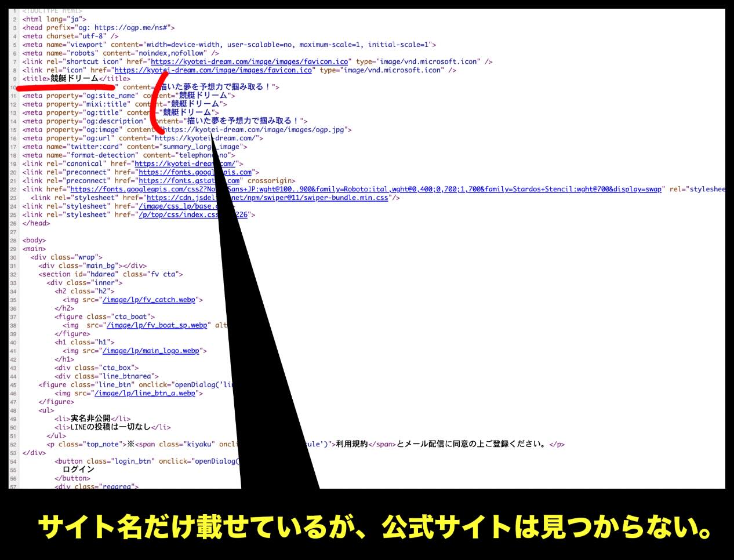Click the yellow caption text at the bottom
This screenshot has width=734, height=560.
tap(374, 526)
